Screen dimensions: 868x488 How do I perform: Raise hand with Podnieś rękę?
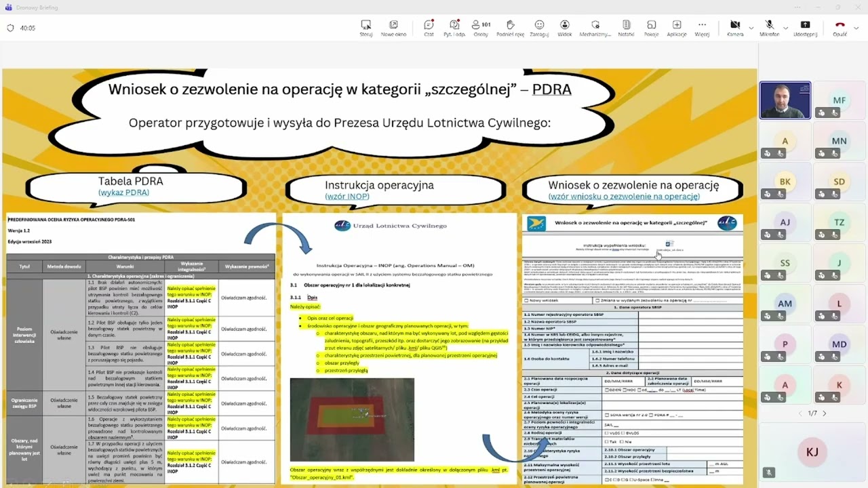tap(510, 28)
